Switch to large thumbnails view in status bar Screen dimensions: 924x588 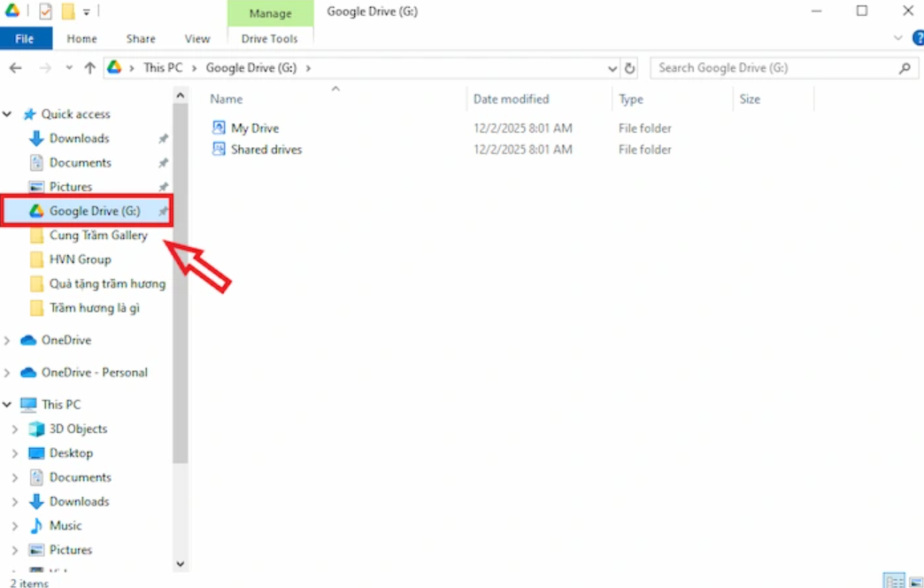point(918,581)
